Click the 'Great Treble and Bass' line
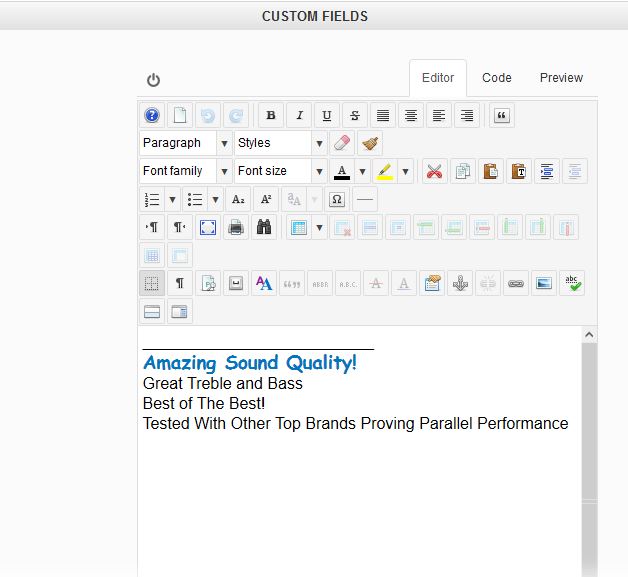The height and width of the screenshot is (577, 628). coord(223,384)
